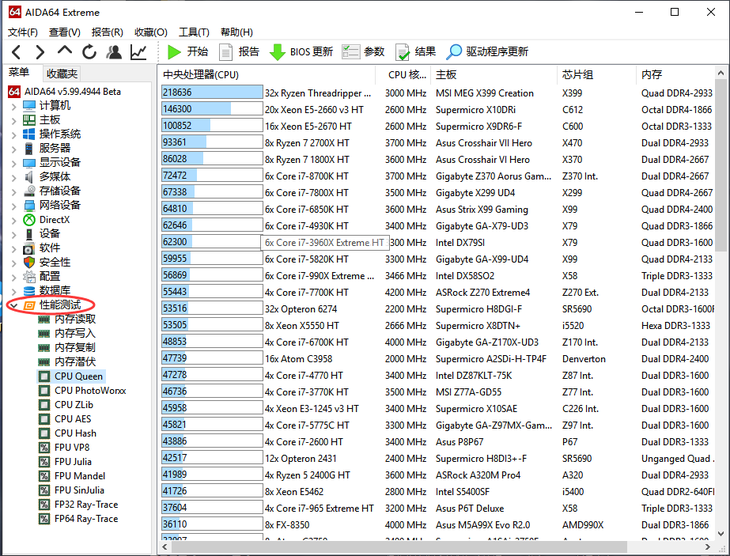Click the 218636 score bar for Threadripper
Screen dimensions: 730x556
pyautogui.click(x=212, y=93)
